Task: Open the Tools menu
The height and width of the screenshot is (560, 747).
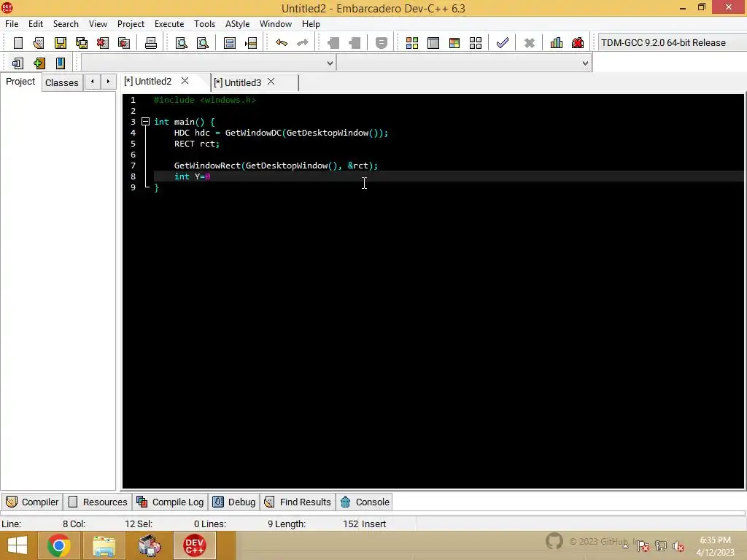Action: coord(205,24)
